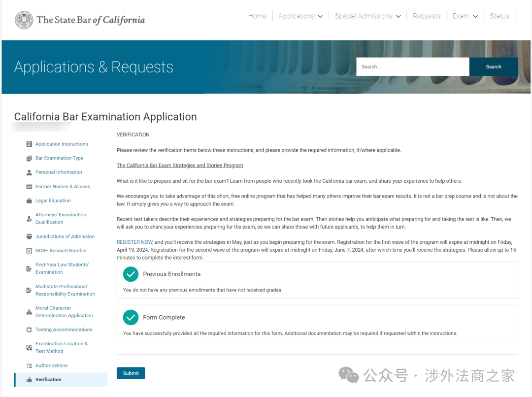
Task: Click the Verification thumbs-up icon
Action: coord(29,380)
